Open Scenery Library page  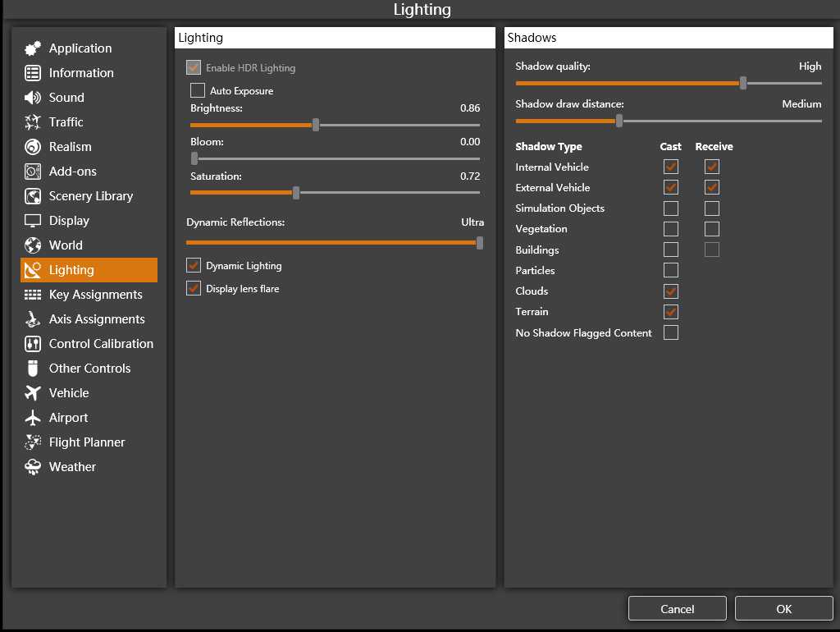[89, 196]
